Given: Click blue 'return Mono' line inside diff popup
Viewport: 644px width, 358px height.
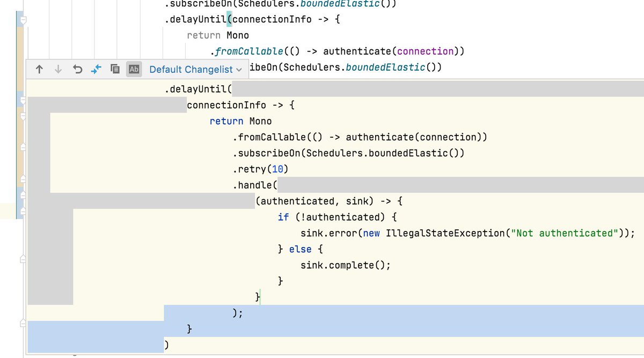Looking at the screenshot, I should click(241, 121).
